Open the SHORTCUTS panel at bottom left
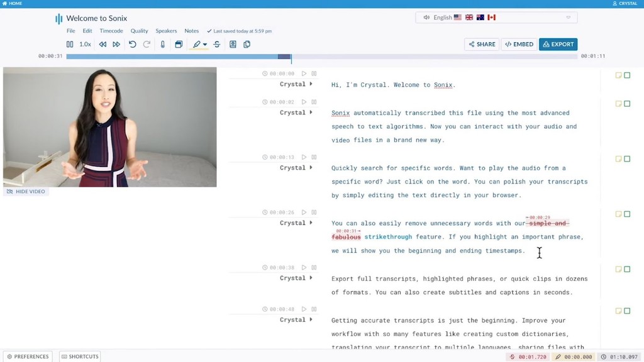644x362 pixels. (x=79, y=356)
